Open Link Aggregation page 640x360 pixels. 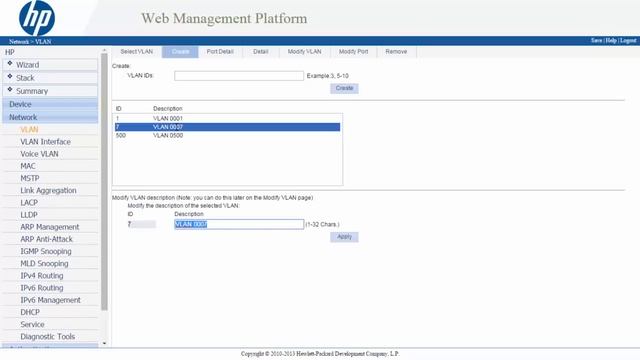click(48, 191)
